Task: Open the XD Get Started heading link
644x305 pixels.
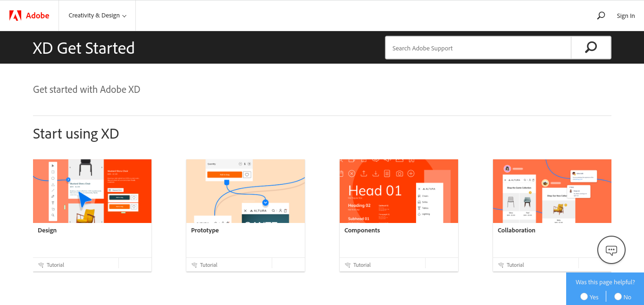Action: pyautogui.click(x=84, y=48)
